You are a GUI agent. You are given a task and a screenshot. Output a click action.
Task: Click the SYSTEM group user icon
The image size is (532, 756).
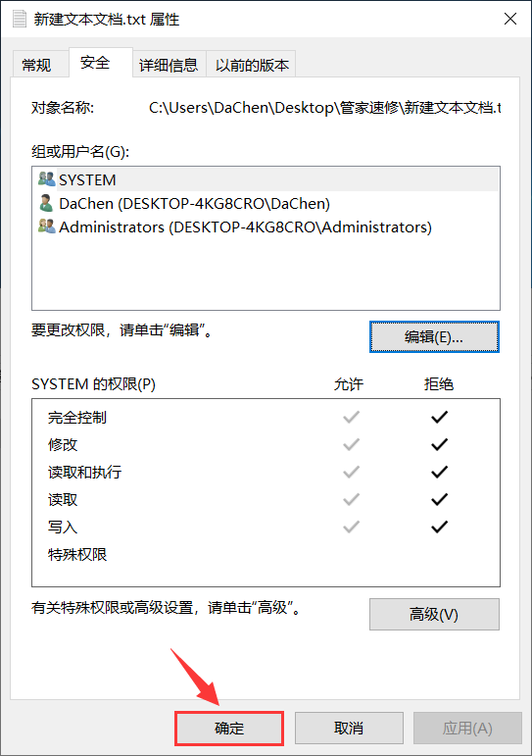click(x=47, y=179)
